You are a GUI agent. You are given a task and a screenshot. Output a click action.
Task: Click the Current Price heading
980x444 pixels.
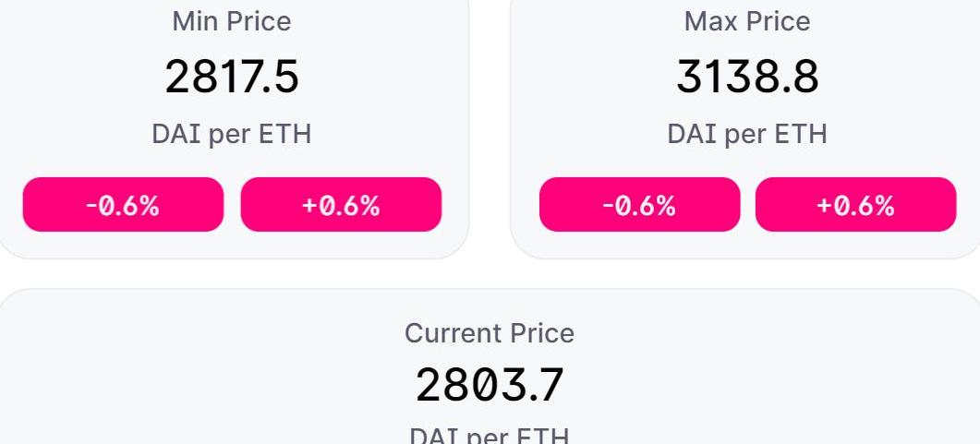[490, 333]
